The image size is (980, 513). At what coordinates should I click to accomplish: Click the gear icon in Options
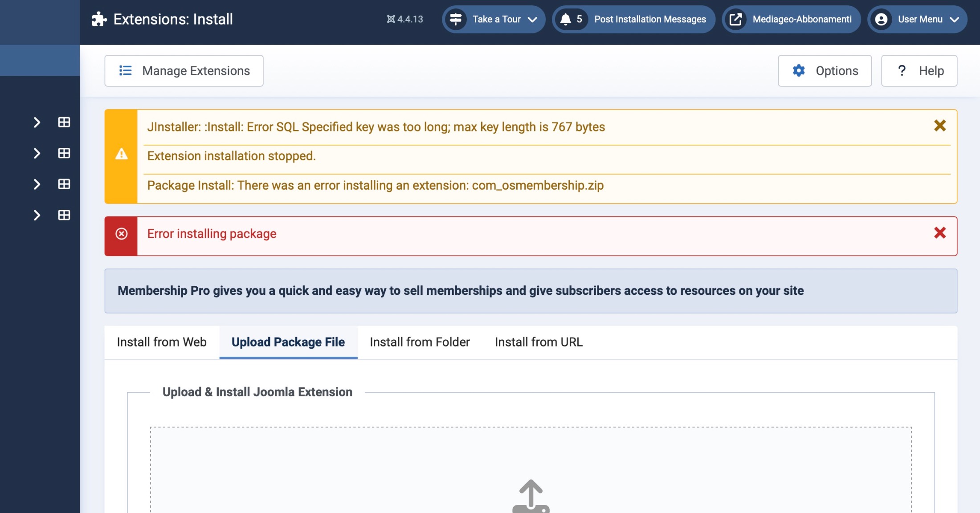coord(799,70)
